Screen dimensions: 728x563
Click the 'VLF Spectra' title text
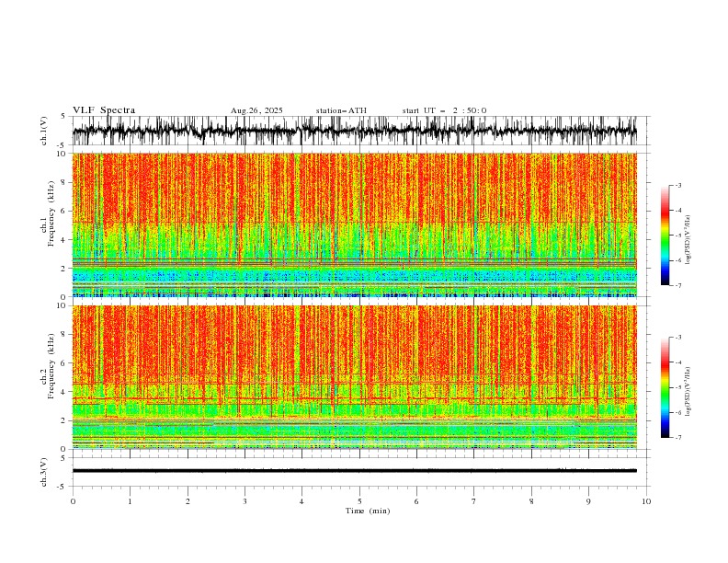coord(104,110)
